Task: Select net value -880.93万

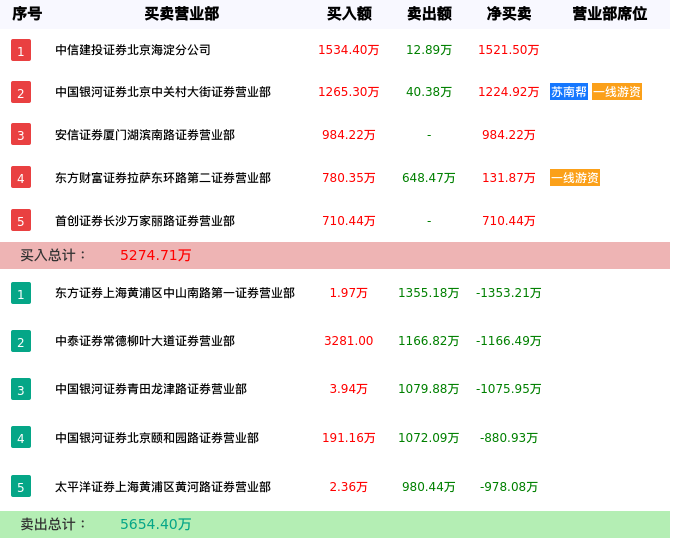Action: [x=509, y=438]
